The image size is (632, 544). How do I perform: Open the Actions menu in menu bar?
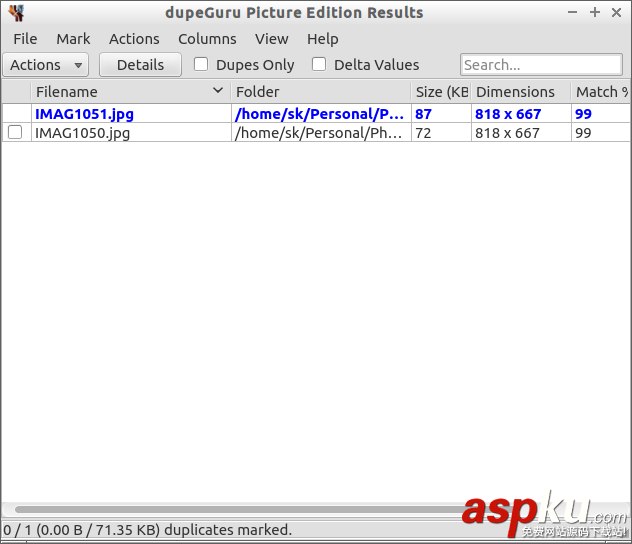click(x=134, y=39)
